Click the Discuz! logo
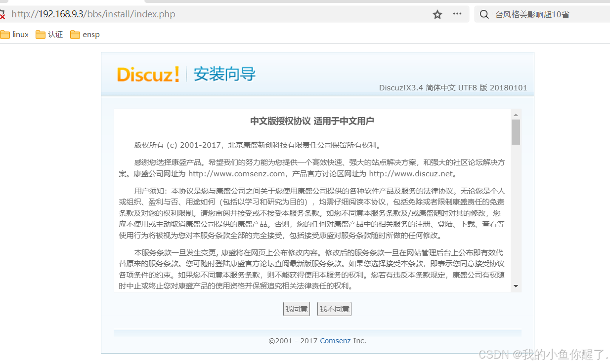The width and height of the screenshot is (610, 364). click(148, 74)
